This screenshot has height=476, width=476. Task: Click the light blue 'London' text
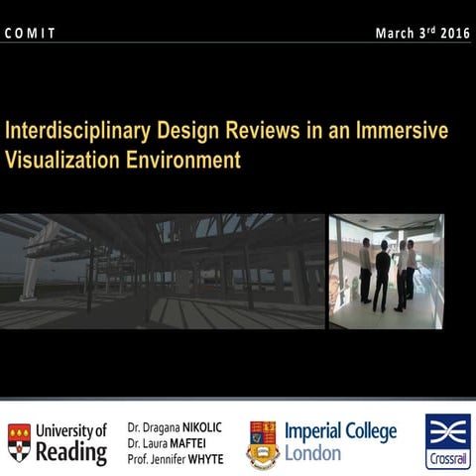pos(313,453)
